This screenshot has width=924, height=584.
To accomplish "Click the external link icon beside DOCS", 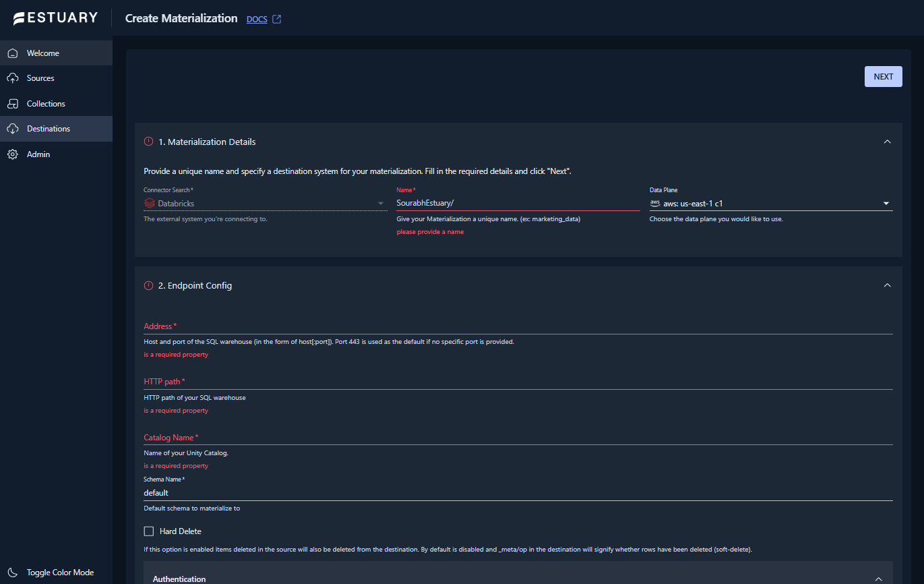I will click(x=276, y=19).
